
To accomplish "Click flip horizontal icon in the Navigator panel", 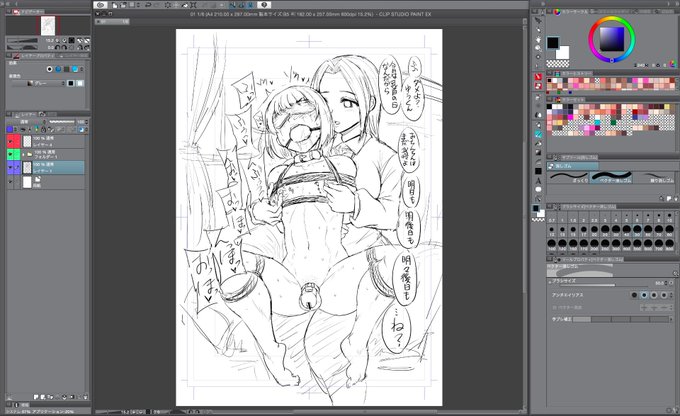I will (x=80, y=40).
